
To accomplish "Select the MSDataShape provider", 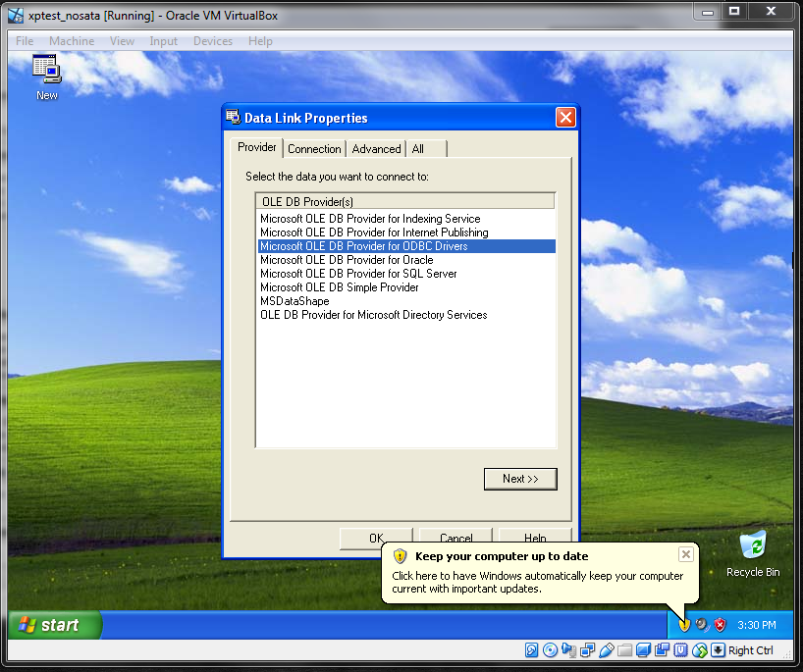I will 406,301.
